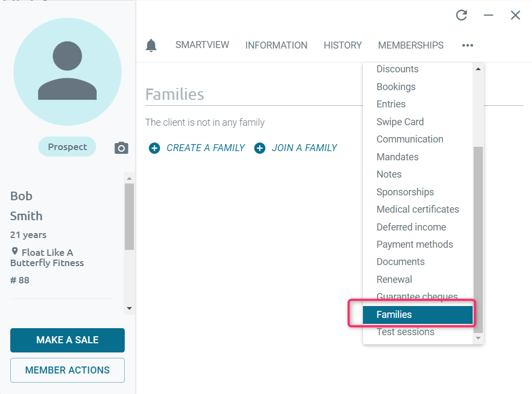Viewport: 532px width, 394px height.
Task: Select the MEMBERSHIPS tab
Action: (x=411, y=45)
